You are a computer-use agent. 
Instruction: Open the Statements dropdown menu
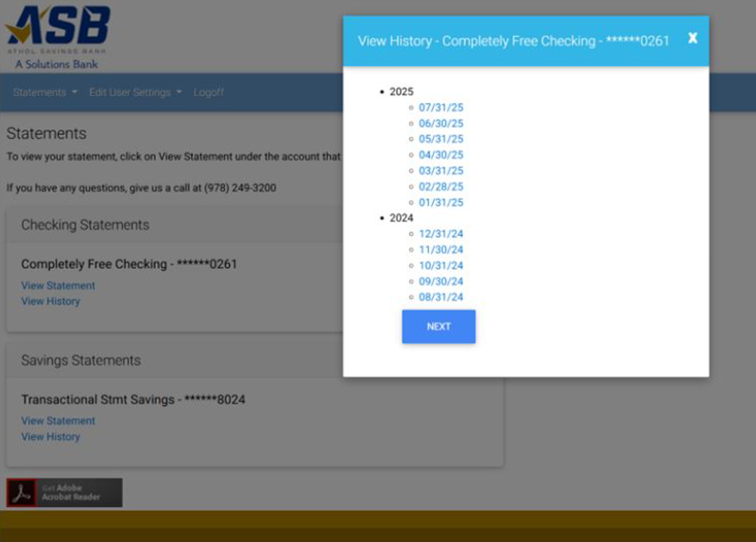(x=45, y=93)
